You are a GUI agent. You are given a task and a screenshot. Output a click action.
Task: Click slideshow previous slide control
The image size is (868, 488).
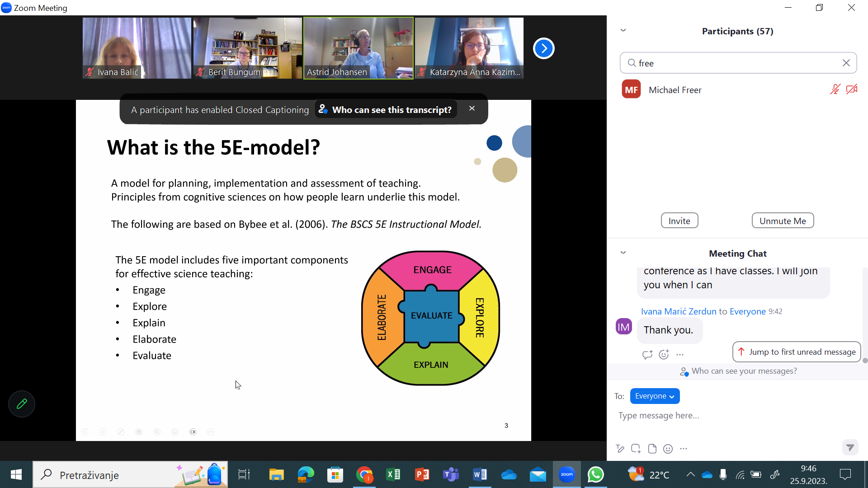tap(85, 432)
